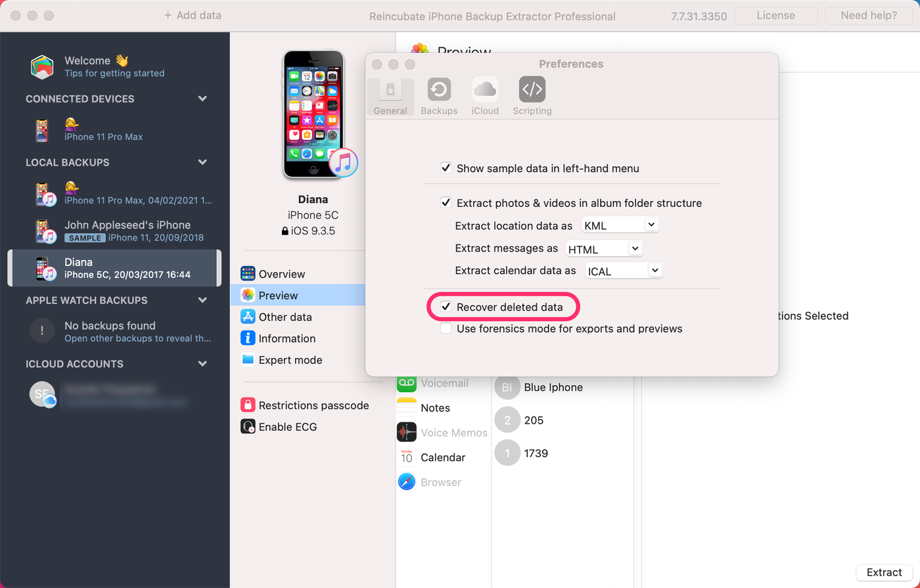Open Enable ECG tool
This screenshot has width=920, height=588.
pos(288,427)
